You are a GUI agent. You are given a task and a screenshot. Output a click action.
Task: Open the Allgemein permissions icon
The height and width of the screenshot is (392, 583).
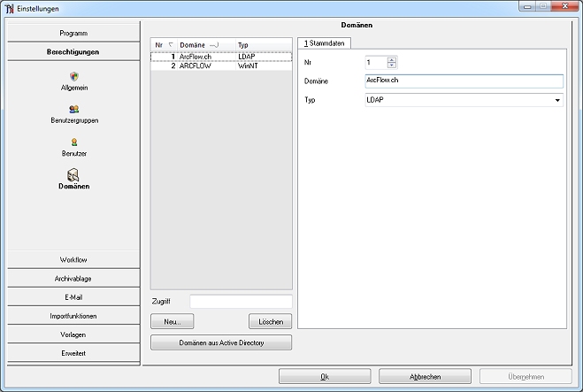(74, 77)
